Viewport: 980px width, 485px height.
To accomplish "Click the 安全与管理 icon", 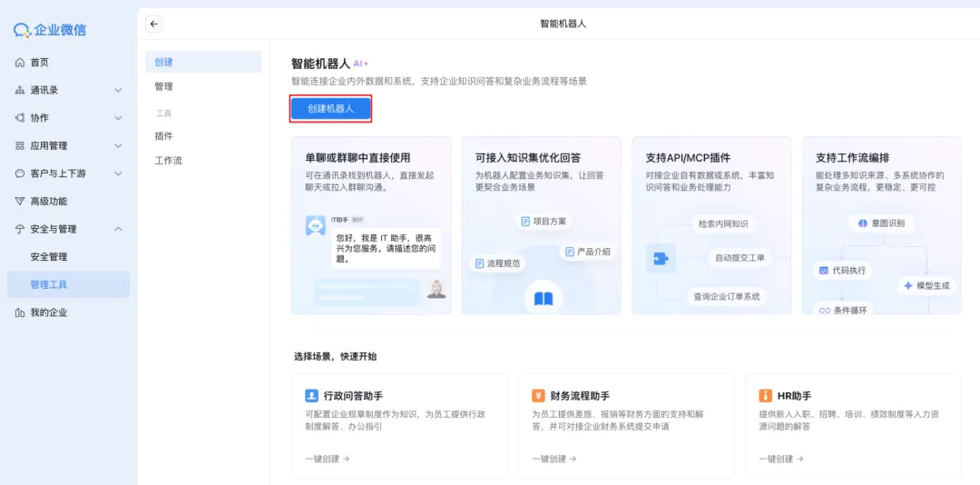I will [19, 229].
